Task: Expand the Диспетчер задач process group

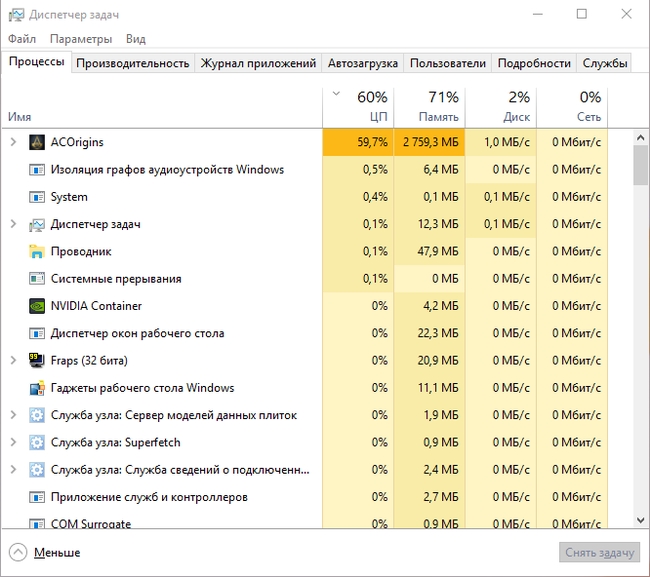Action: (13, 224)
